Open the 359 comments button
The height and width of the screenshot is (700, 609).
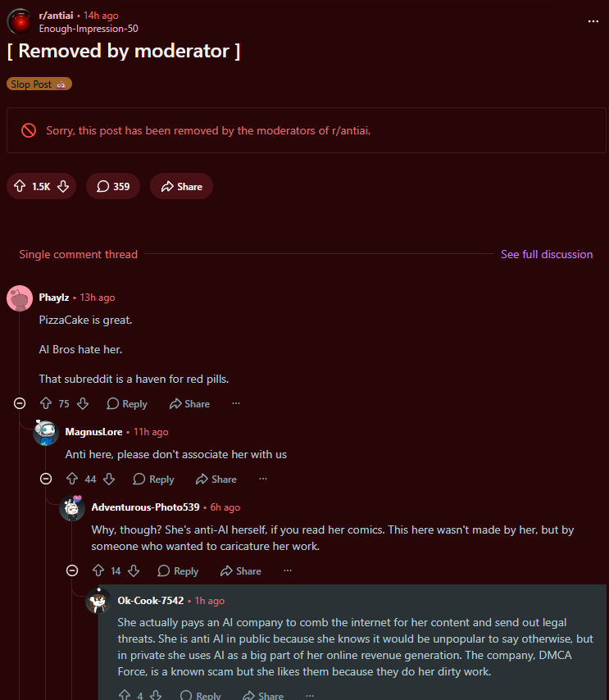click(113, 186)
